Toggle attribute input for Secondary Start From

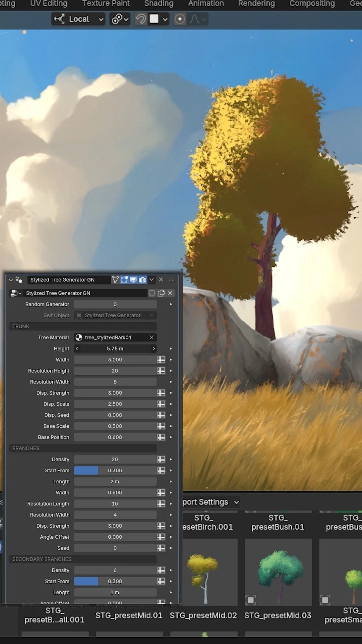(x=161, y=581)
